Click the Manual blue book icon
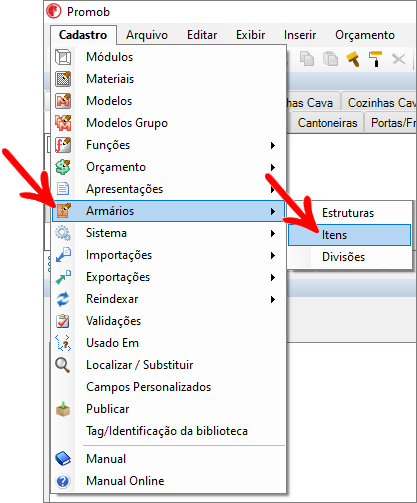Screen dimensions: 417x503 pos(63,459)
